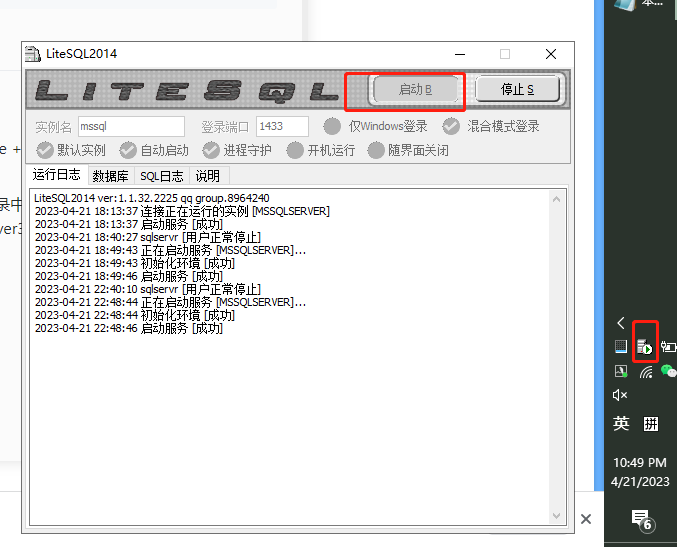The image size is (677, 547).
Task: Click the muted speaker volume icon
Action: tap(620, 396)
